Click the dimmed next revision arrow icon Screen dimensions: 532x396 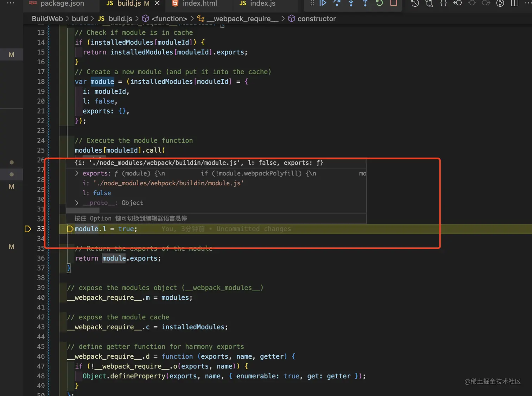click(486, 3)
